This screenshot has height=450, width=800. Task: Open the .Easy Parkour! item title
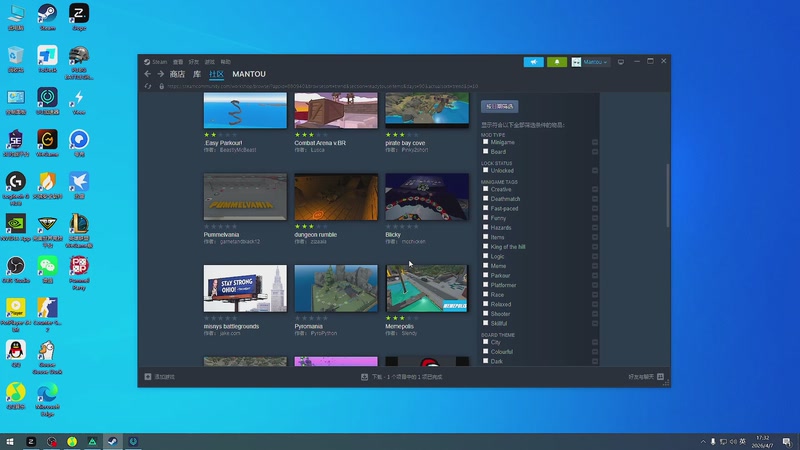(x=223, y=143)
